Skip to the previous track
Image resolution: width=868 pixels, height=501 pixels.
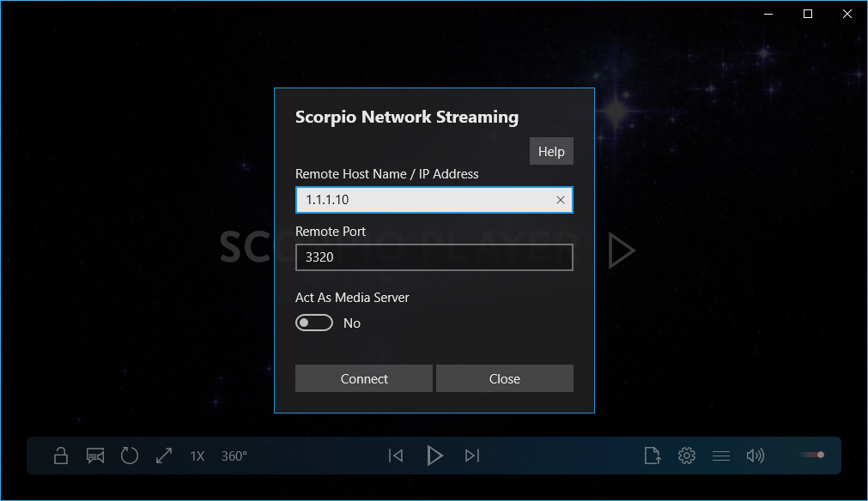coord(396,456)
